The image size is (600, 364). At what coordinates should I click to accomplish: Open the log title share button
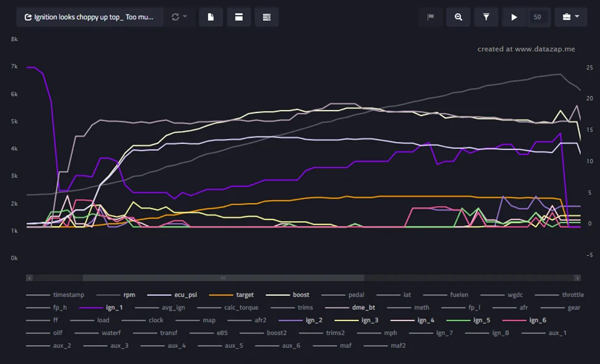90,17
